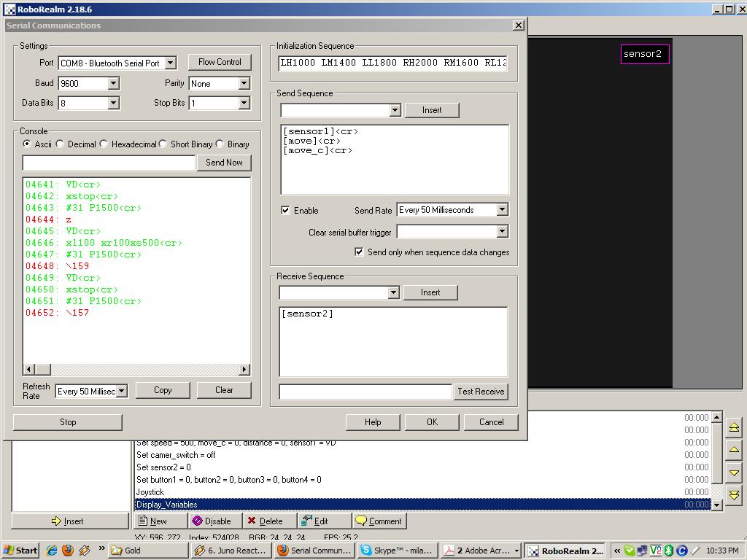Click the Initialization Sequence text field

pyautogui.click(x=392, y=63)
